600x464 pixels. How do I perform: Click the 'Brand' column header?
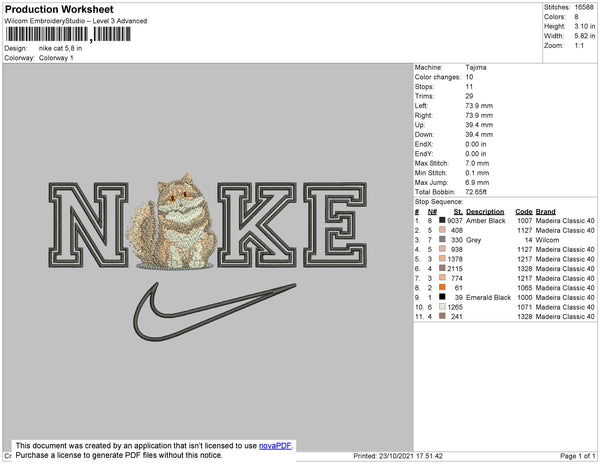coord(545,212)
